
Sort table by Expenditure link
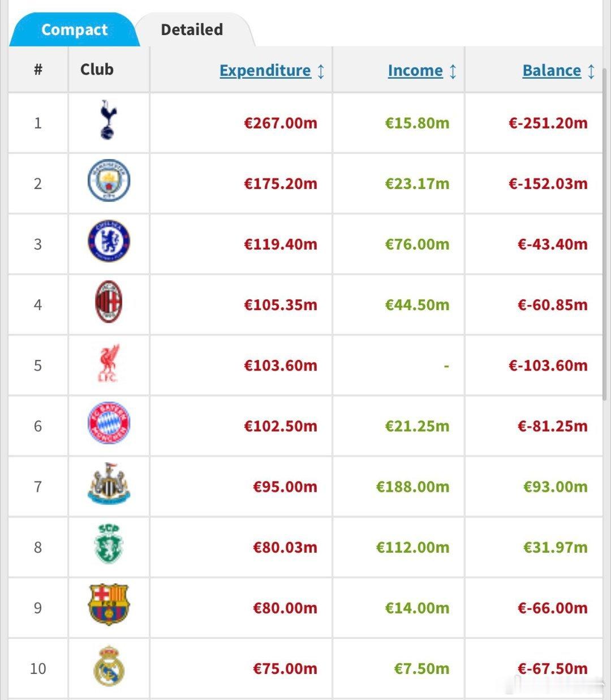tap(265, 71)
